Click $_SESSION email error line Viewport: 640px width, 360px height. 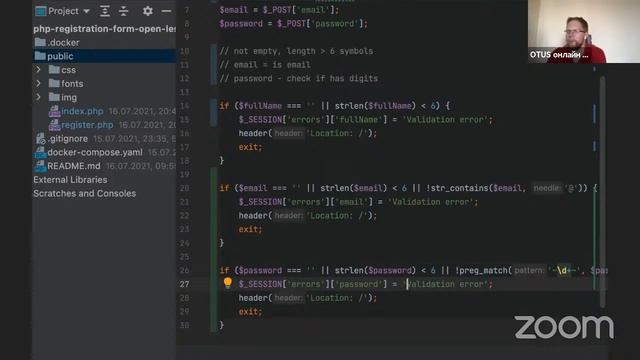[358, 202]
